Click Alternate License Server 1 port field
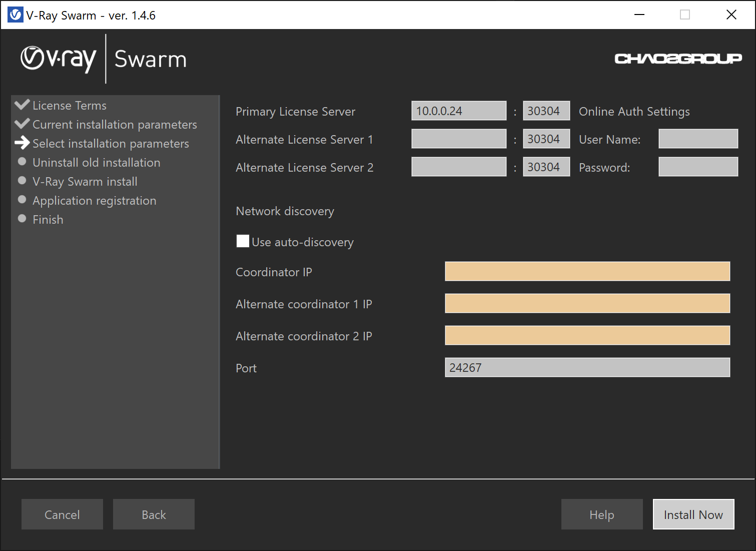The width and height of the screenshot is (756, 551). tap(546, 139)
